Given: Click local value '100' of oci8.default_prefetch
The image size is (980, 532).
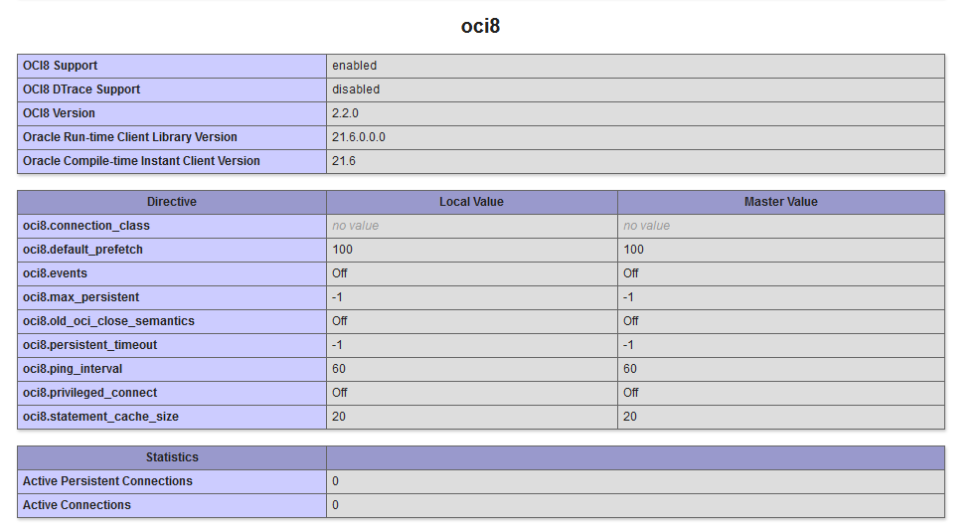Looking at the screenshot, I should [343, 250].
